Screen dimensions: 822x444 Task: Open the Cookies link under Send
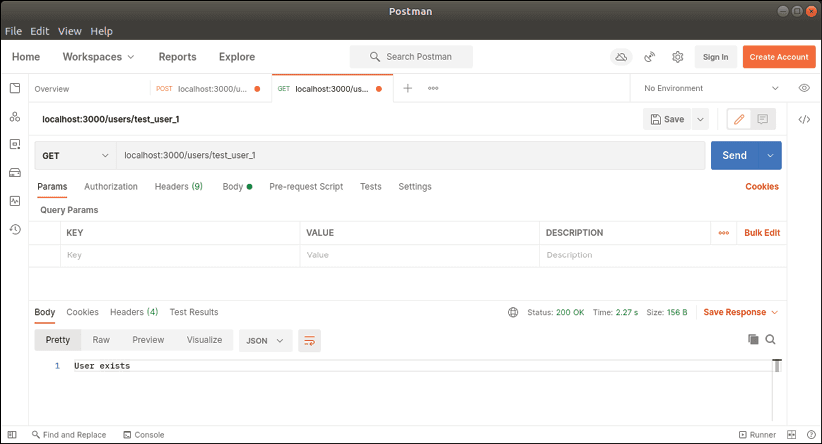click(x=762, y=187)
